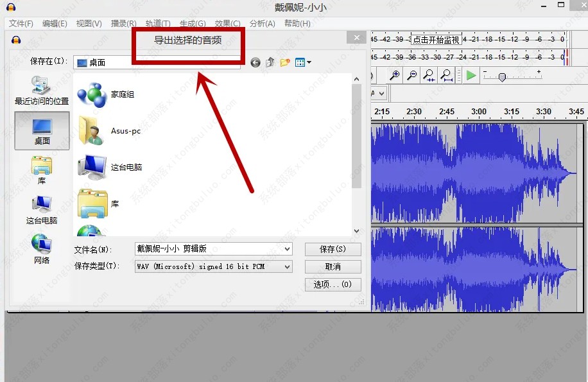
Task: Click the Audacity icon in title bar
Action: coord(12,7)
